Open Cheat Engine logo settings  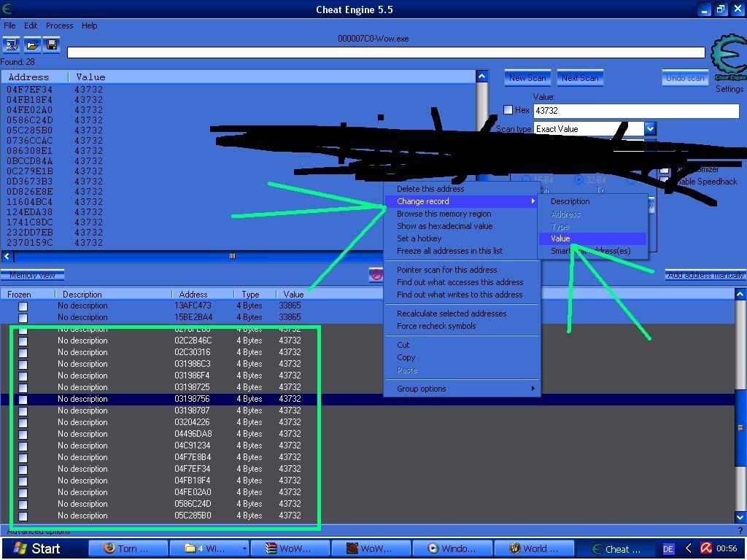coord(728,58)
